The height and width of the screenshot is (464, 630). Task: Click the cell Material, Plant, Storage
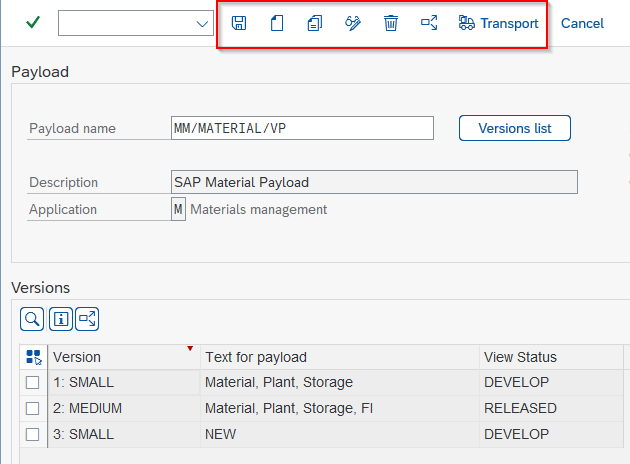(x=340, y=382)
